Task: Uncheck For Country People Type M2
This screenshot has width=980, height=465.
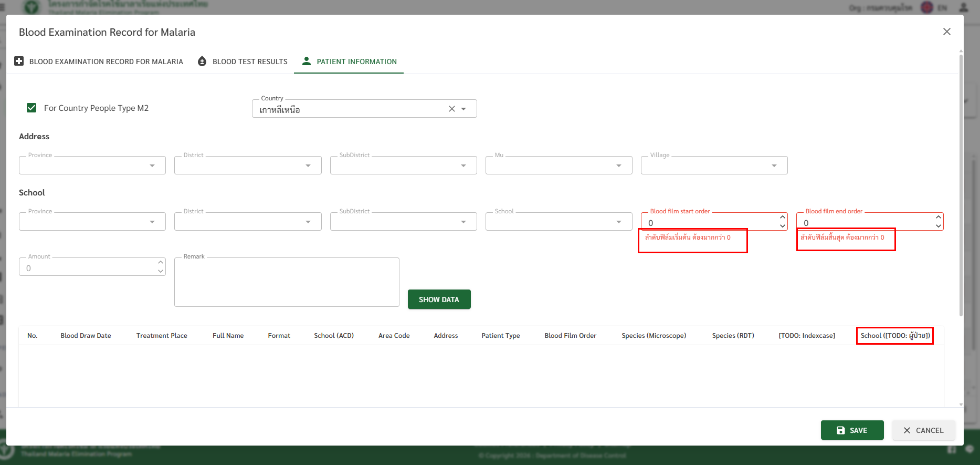Action: pos(31,108)
